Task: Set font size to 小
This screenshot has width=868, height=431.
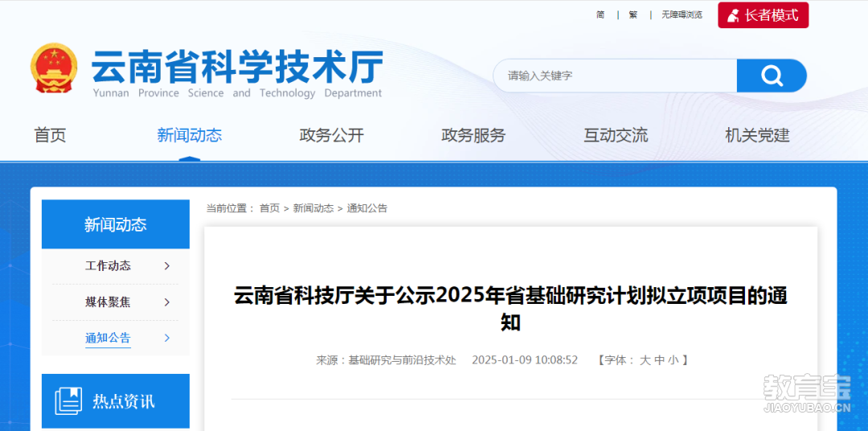Action: (x=673, y=360)
